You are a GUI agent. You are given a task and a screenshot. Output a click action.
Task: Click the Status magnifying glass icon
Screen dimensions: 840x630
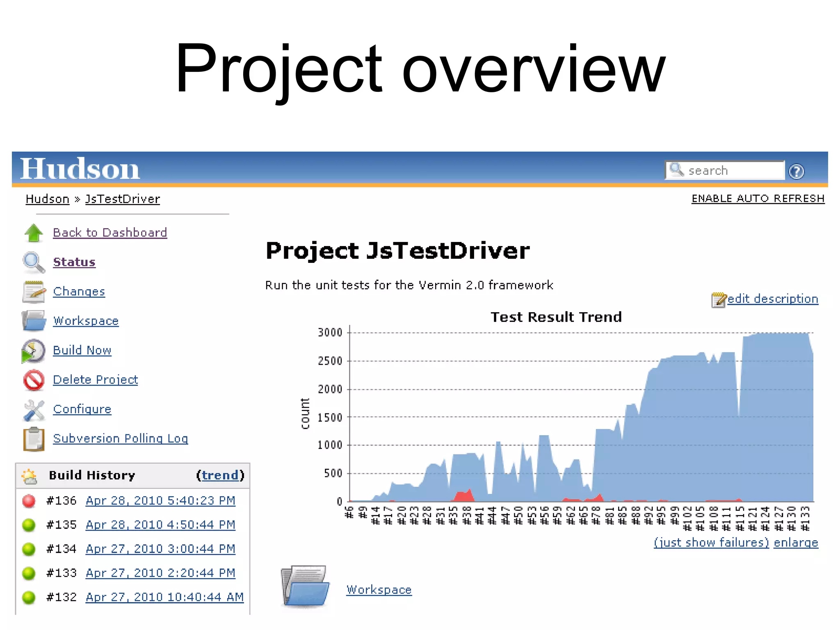coord(34,262)
